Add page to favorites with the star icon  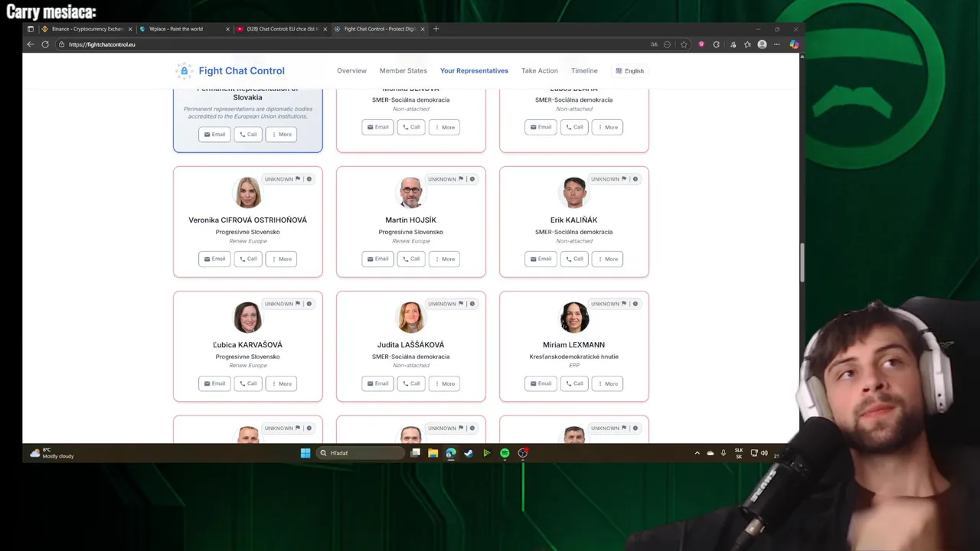click(684, 44)
